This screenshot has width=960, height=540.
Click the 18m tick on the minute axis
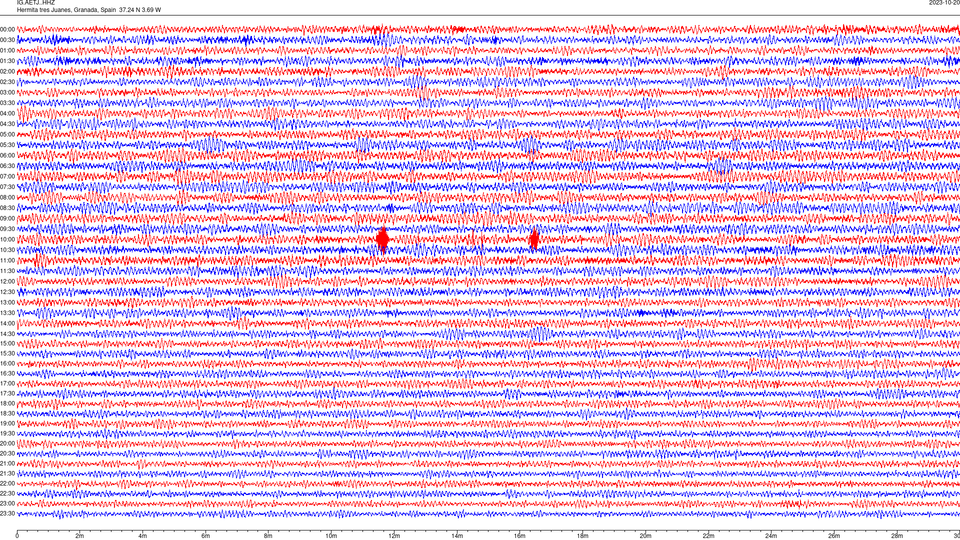(583, 536)
